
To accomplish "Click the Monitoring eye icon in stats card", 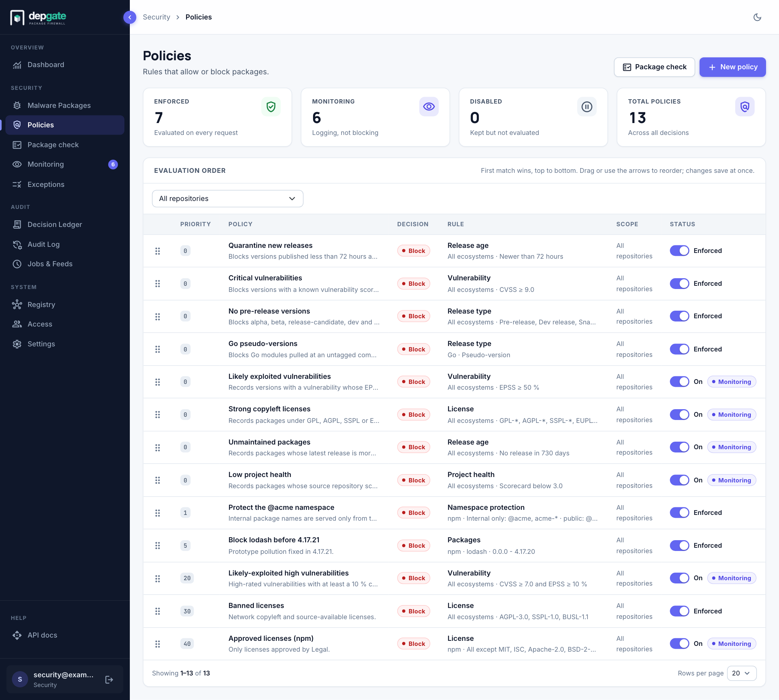I will pyautogui.click(x=429, y=106).
